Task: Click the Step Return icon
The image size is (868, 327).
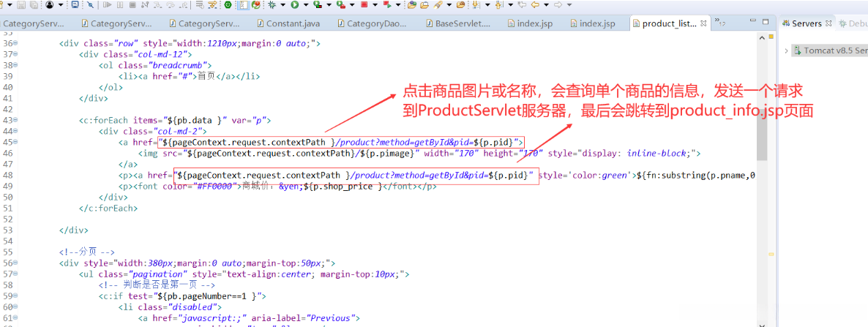Action: click(183, 4)
